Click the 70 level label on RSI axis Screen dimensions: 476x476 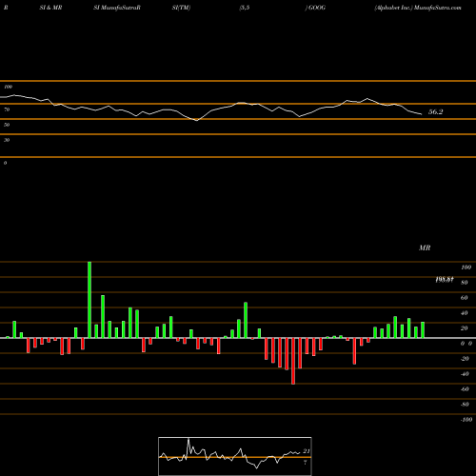7,109
